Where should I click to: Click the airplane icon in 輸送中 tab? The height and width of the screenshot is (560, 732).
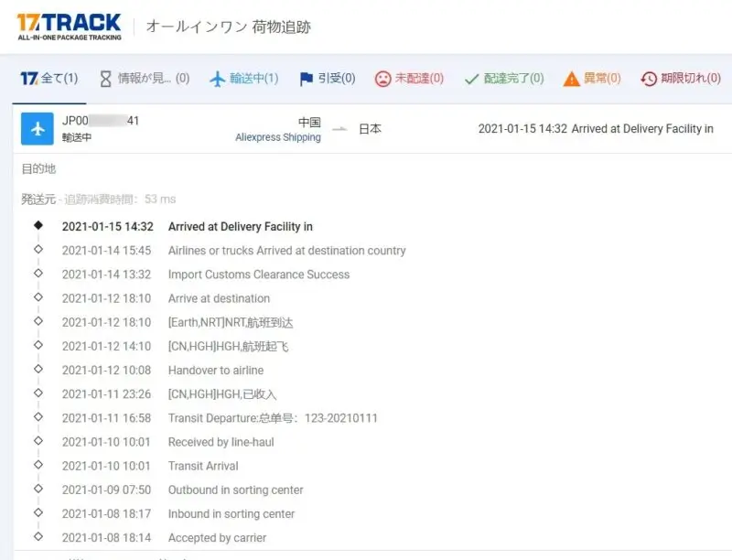217,79
